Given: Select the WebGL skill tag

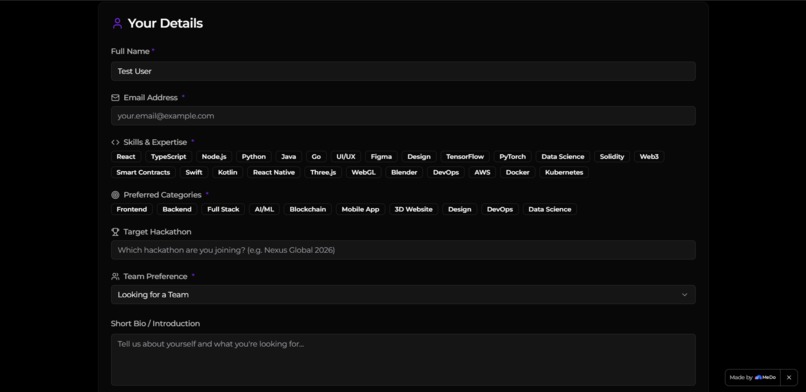Looking at the screenshot, I should (x=363, y=173).
